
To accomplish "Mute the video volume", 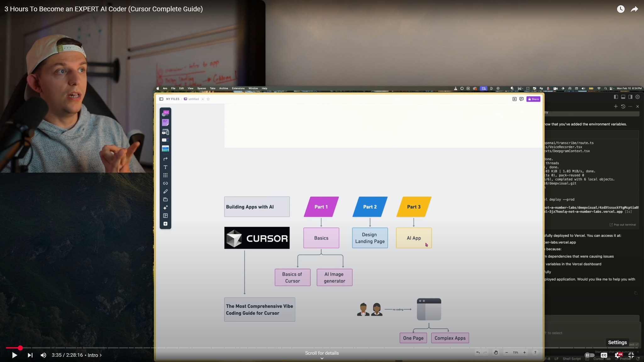I will [43, 355].
